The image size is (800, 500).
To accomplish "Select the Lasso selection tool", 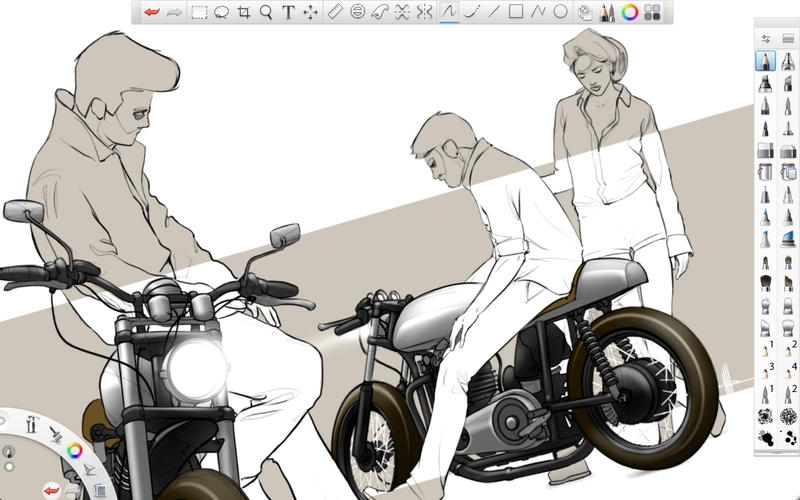I will click(220, 12).
